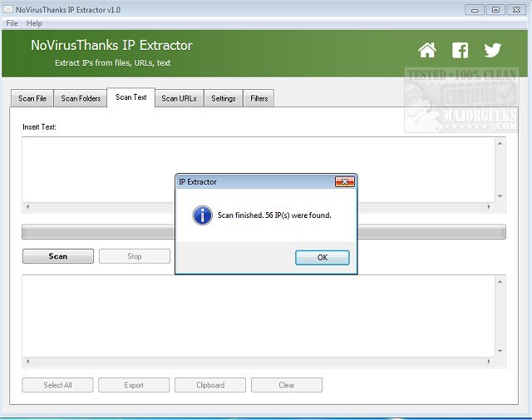Close the IP Extractor dialog

344,181
